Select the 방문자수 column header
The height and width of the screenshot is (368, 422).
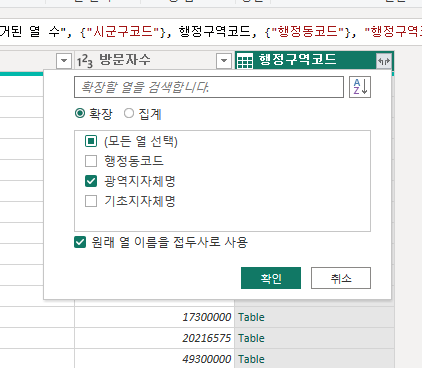click(x=155, y=61)
